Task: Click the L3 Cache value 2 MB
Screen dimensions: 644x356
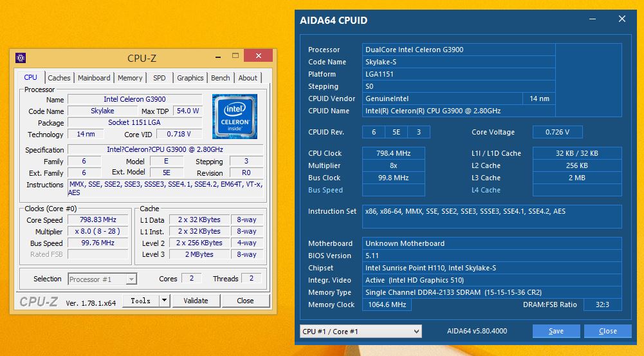Action: tap(577, 178)
